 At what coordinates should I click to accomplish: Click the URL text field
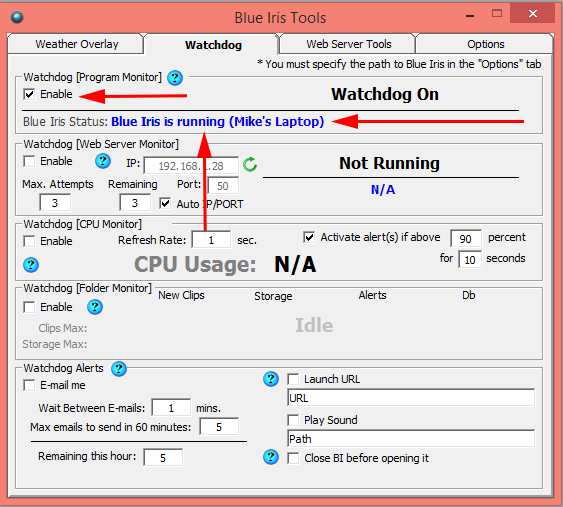click(411, 398)
